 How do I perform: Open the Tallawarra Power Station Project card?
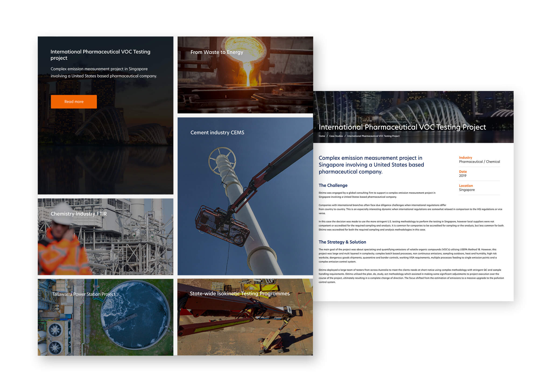click(106, 317)
